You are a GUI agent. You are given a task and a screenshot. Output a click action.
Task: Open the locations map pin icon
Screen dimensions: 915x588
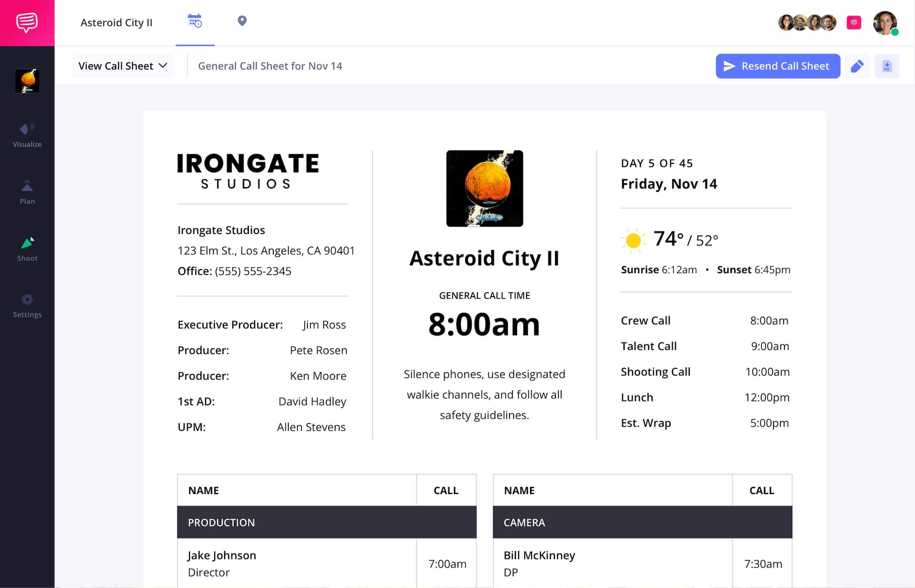pos(242,21)
